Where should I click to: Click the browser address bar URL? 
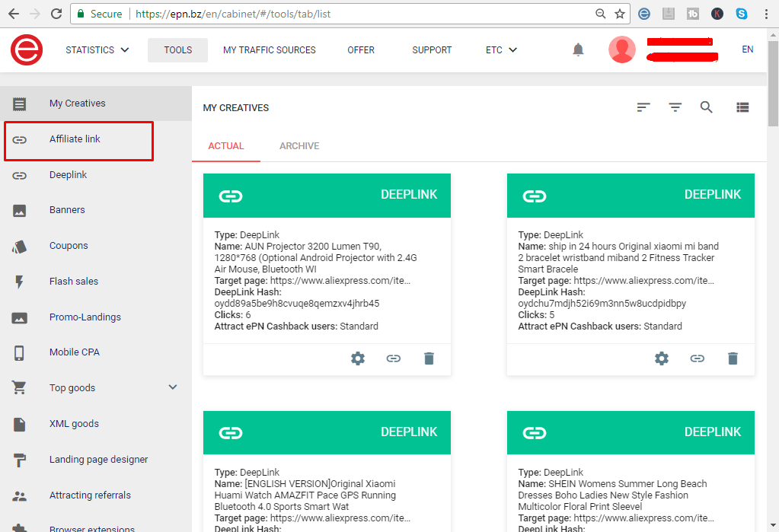pos(233,14)
